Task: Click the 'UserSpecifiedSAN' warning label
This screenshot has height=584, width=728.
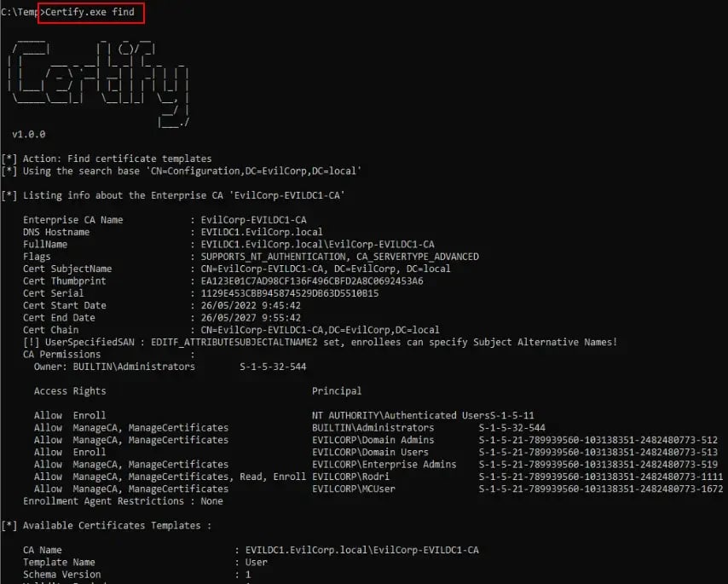Action: click(x=90, y=342)
